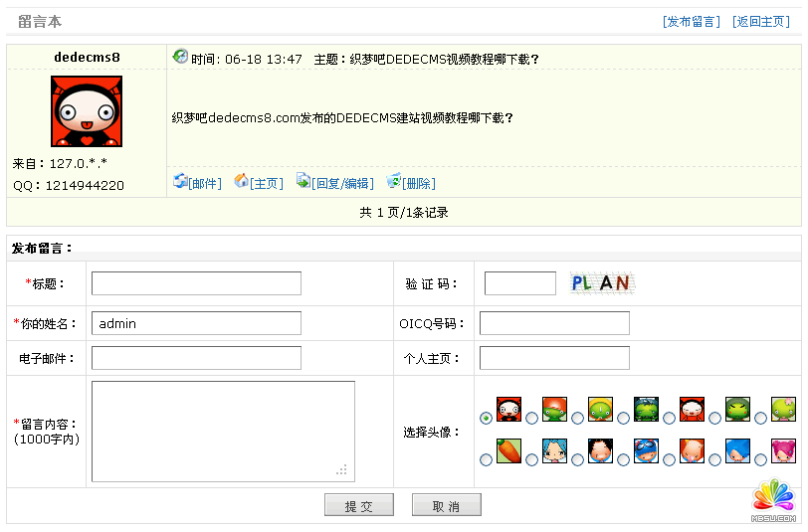Select the radio button for carrot avatar
Image resolution: width=808 pixels, height=532 pixels.
(486, 459)
